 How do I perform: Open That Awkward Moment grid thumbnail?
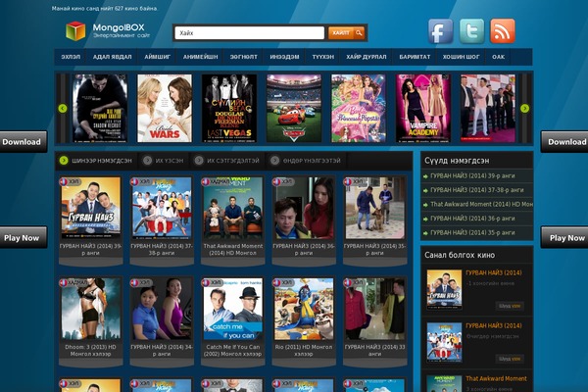[233, 208]
